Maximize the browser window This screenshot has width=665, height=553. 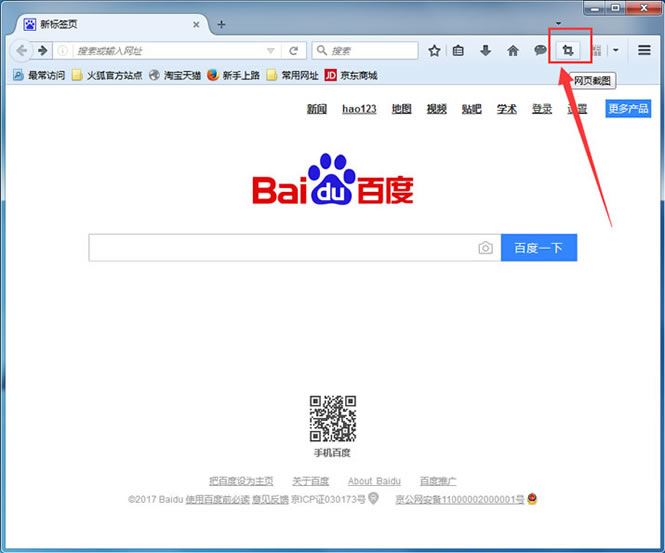pos(615,8)
